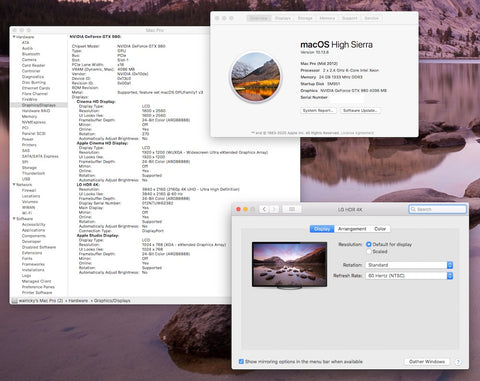Toggle show mirroring options in menu bar
This screenshot has width=480, height=381.
point(241,362)
